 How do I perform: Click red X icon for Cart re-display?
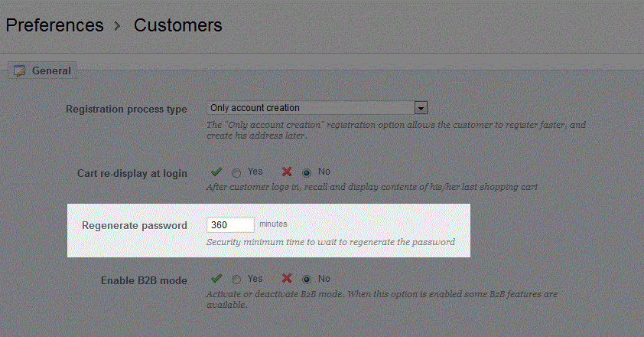tap(287, 172)
